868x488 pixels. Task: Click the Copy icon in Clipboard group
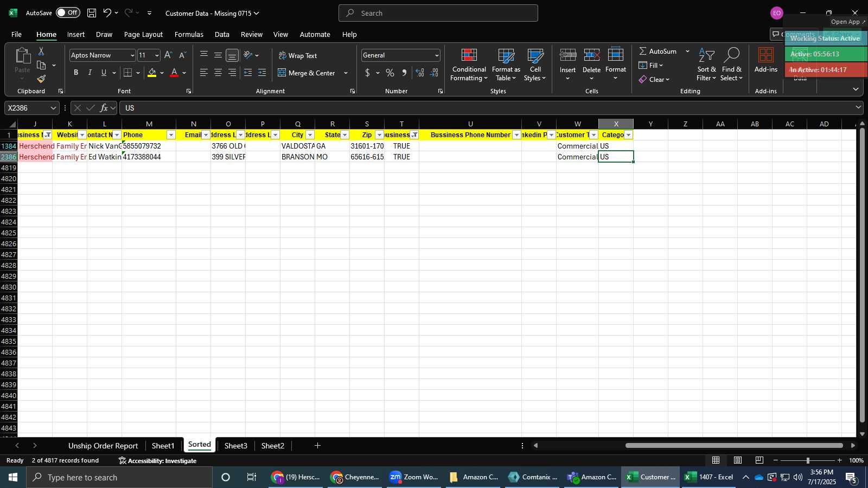41,65
